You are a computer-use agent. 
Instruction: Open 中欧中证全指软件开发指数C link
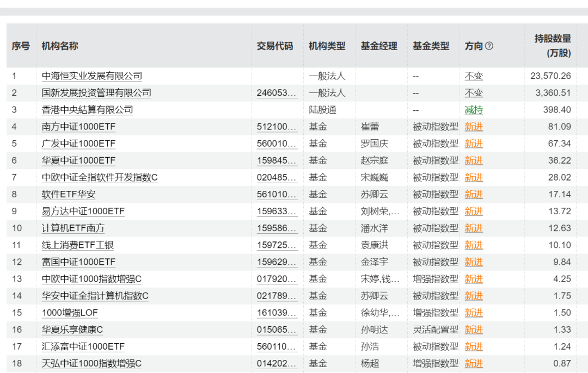point(100,177)
